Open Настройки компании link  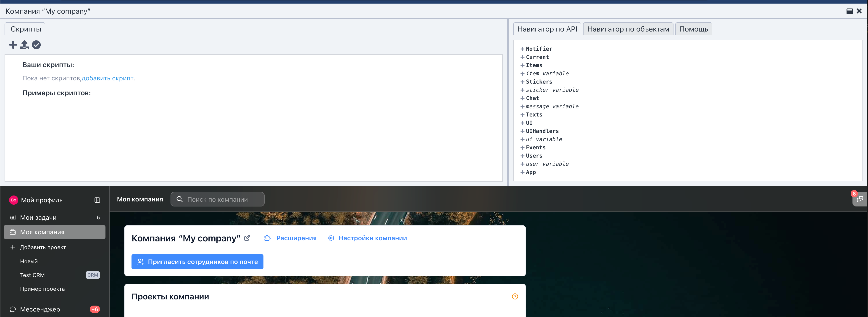372,238
